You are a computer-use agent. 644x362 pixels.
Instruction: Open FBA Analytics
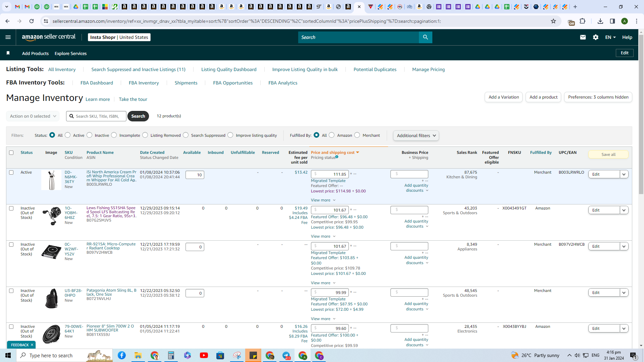coord(283,83)
